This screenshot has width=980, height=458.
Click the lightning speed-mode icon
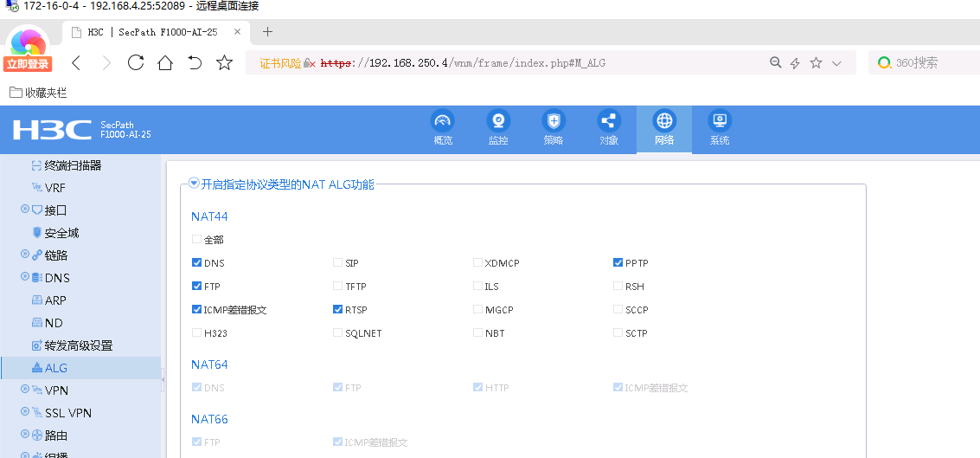coord(796,63)
